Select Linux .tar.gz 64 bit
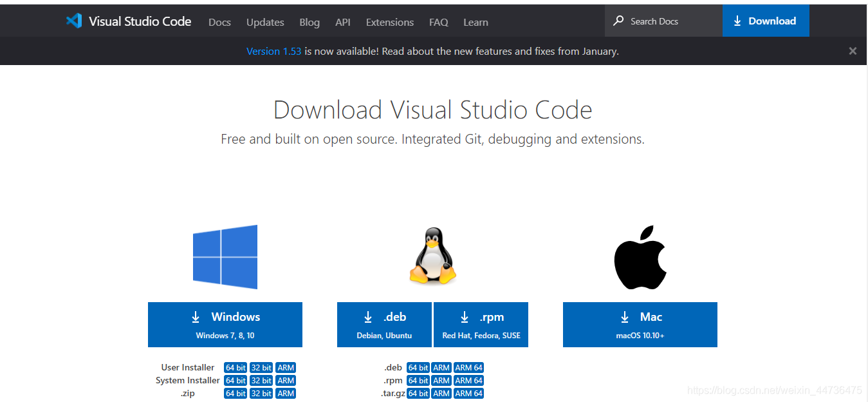The width and height of the screenshot is (868, 402). (418, 394)
